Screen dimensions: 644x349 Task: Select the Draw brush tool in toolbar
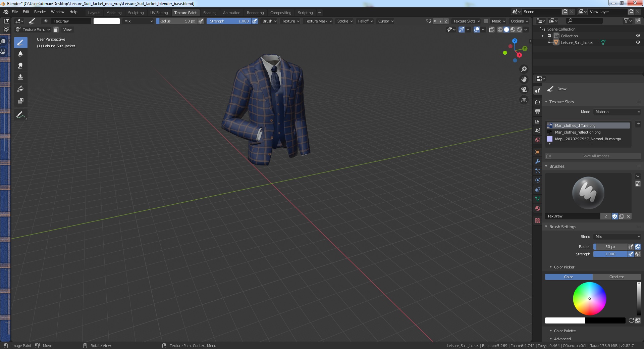[20, 42]
